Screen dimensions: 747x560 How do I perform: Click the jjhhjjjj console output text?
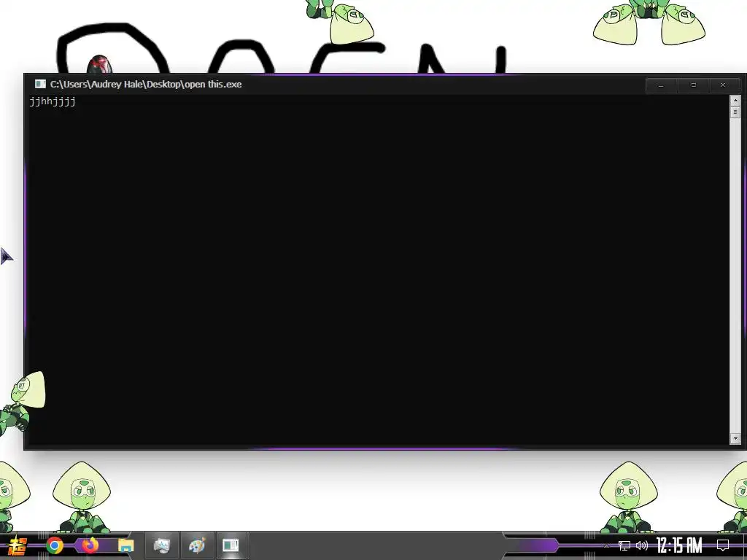(x=53, y=101)
